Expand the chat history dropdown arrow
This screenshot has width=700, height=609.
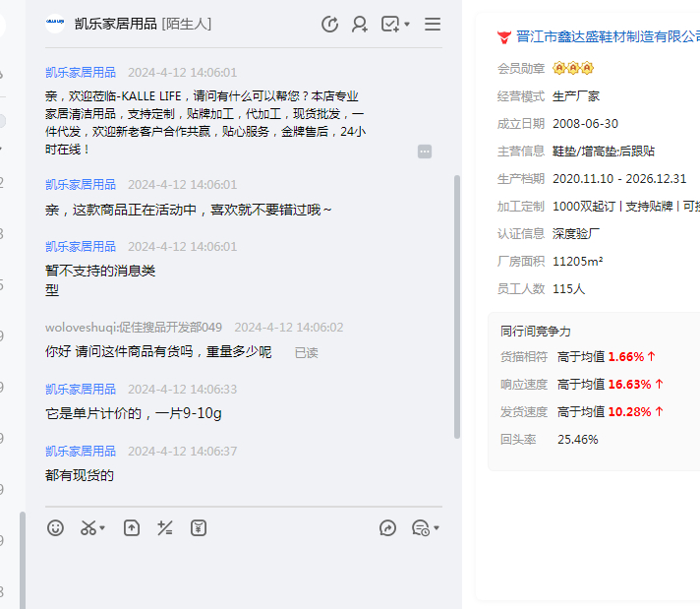pos(437,529)
